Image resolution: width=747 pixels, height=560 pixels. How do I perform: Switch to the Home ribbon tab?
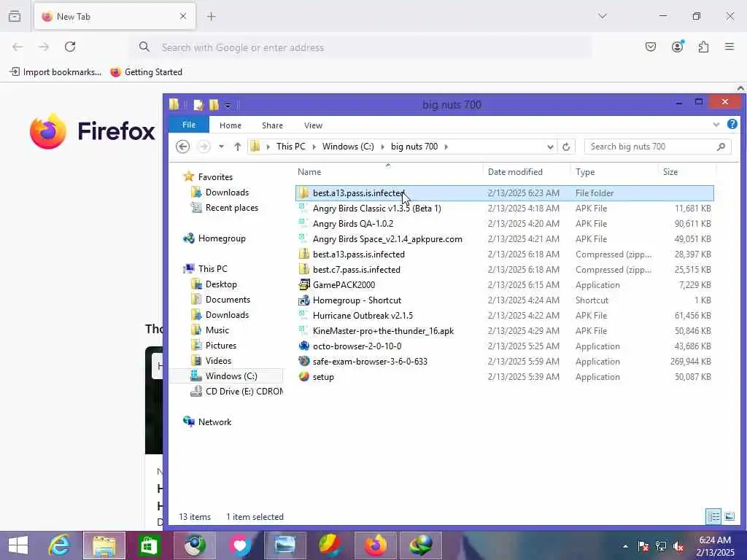pos(231,125)
